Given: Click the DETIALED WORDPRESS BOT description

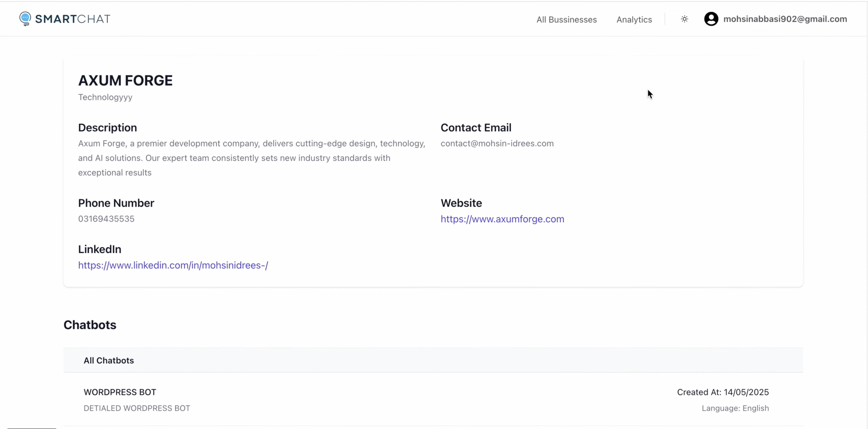Looking at the screenshot, I should click(137, 408).
